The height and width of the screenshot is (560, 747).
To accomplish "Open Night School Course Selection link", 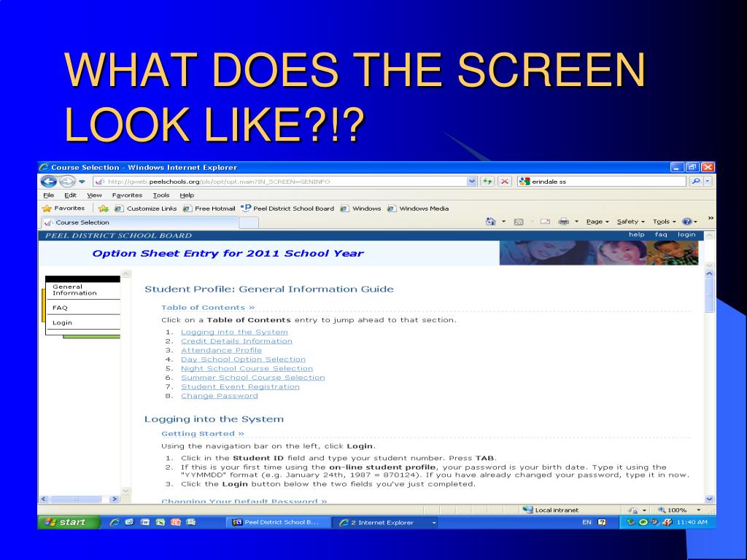I will click(247, 368).
